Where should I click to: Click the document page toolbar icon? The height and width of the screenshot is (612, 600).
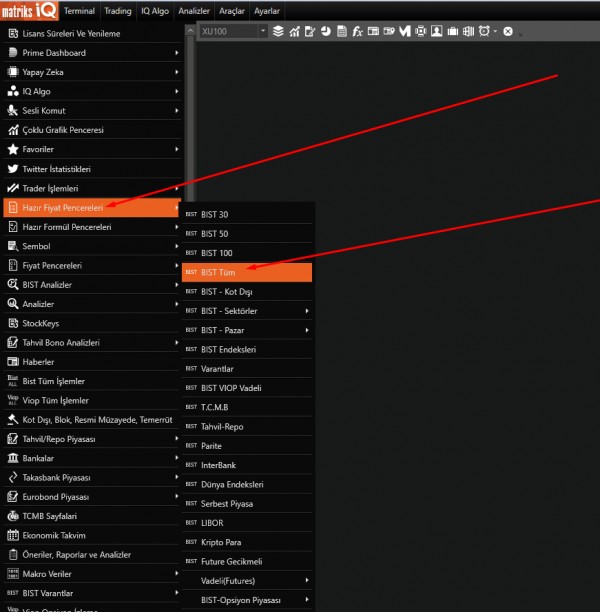342,31
